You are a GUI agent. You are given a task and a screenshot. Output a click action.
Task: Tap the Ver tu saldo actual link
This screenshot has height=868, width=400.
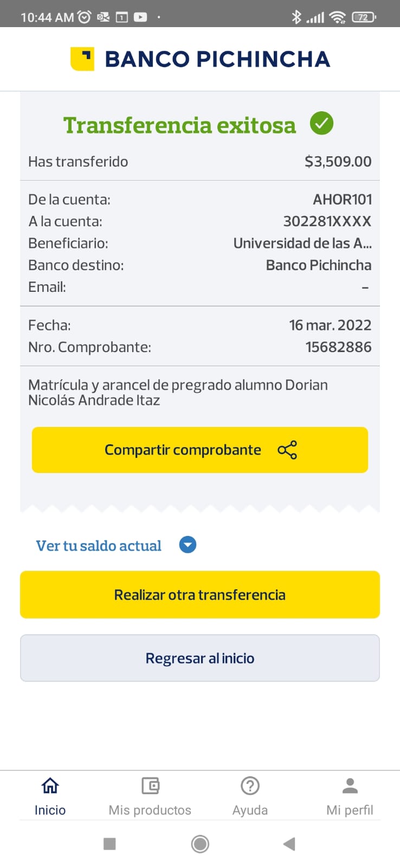point(99,546)
